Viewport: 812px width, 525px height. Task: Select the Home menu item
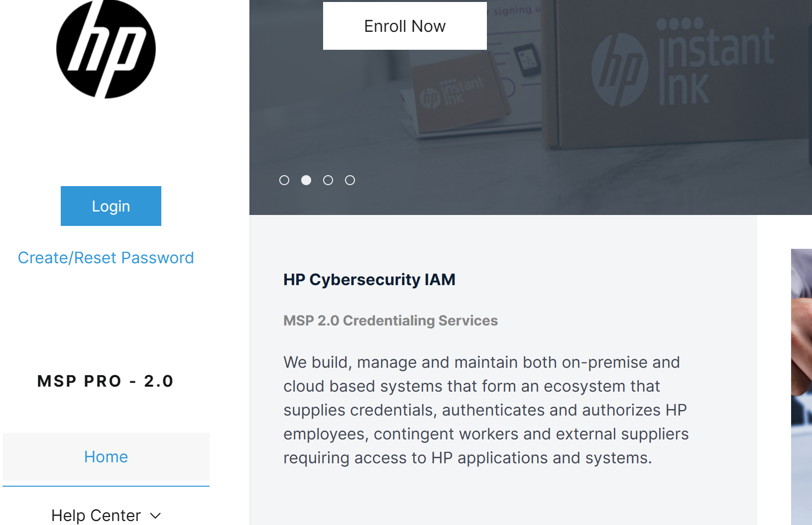tap(106, 457)
